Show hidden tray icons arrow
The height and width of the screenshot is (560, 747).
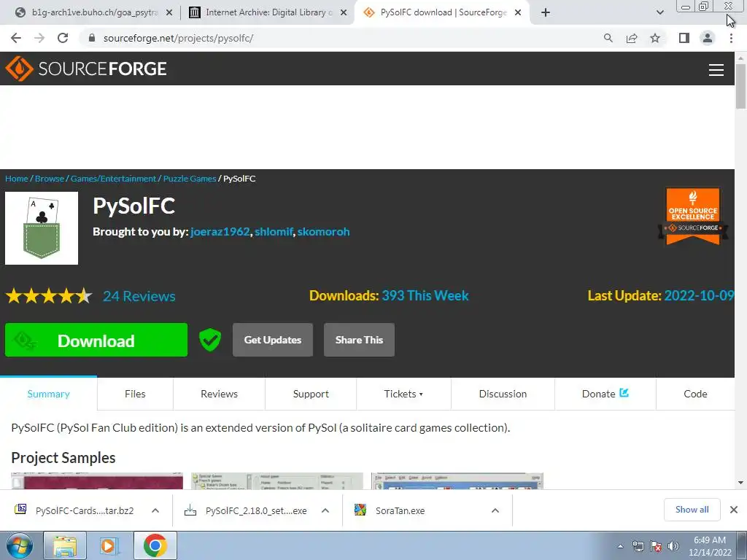click(x=620, y=546)
